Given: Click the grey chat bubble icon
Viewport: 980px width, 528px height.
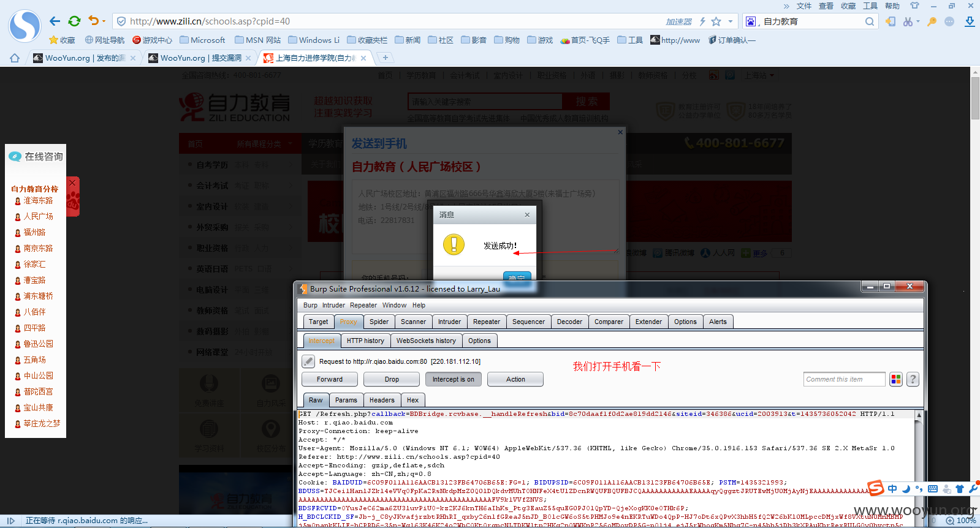Looking at the screenshot, I should pyautogui.click(x=949, y=21).
